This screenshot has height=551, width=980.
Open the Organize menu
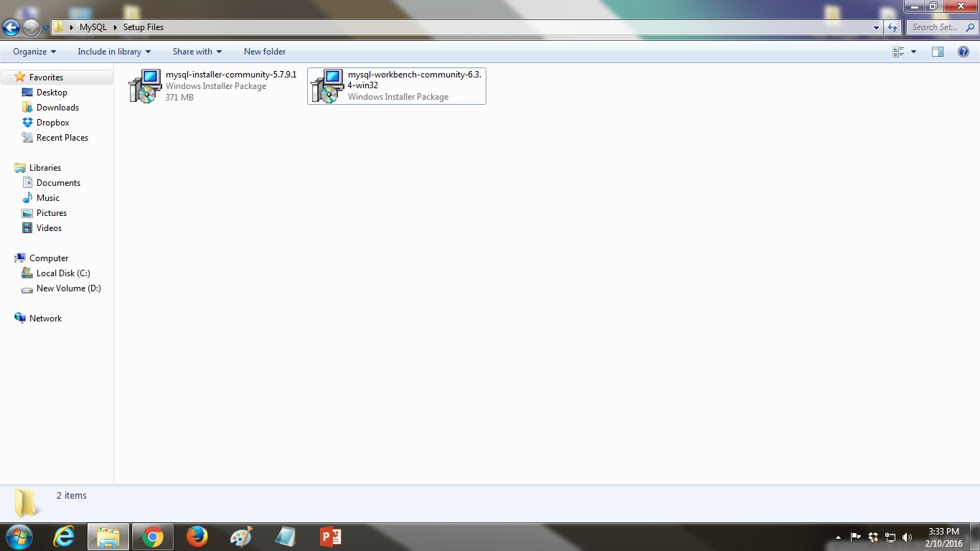point(34,52)
